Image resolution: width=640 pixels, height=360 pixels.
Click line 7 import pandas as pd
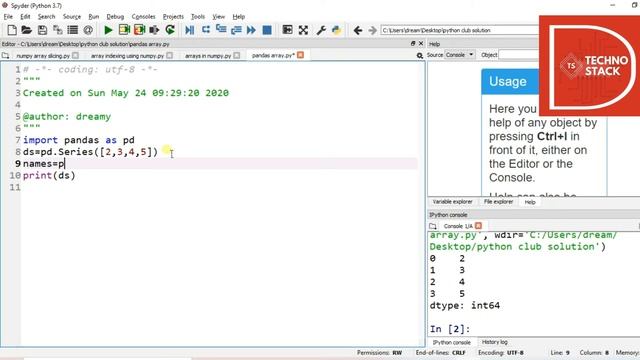coord(79,140)
